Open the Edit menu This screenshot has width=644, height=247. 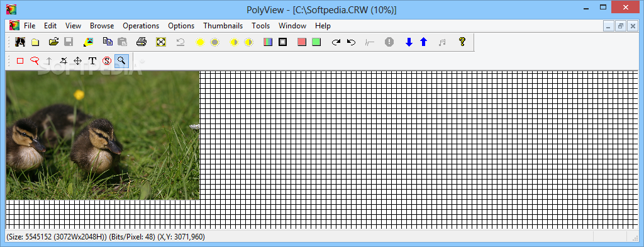(x=50, y=26)
